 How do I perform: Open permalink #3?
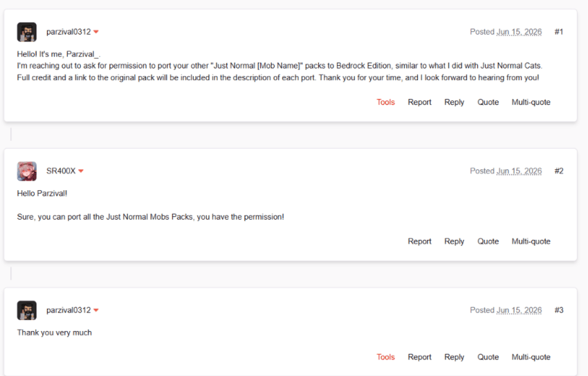click(x=559, y=310)
